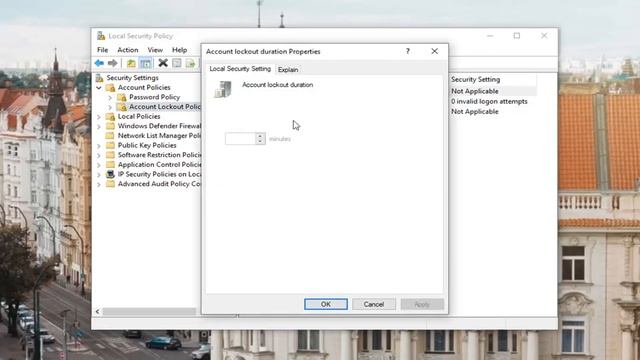Open the View menu
Image resolution: width=640 pixels, height=360 pixels.
155,50
